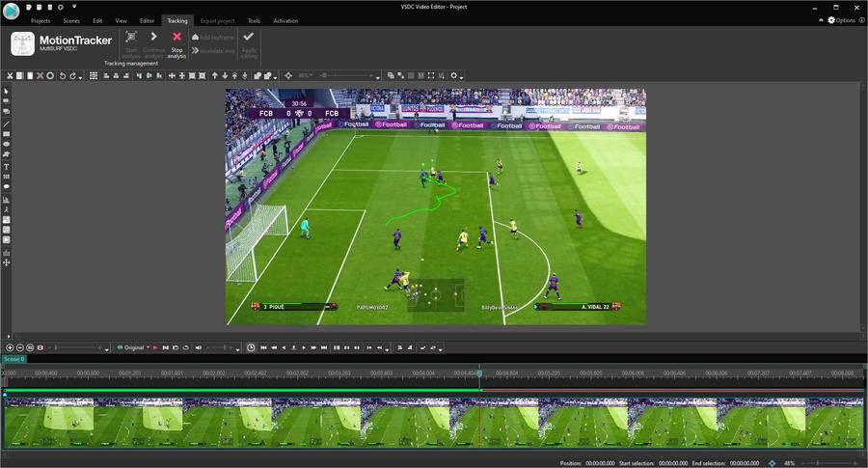Viewport: 868px width, 468px height.
Task: Click the Move object down arrow icon
Action: [225, 76]
